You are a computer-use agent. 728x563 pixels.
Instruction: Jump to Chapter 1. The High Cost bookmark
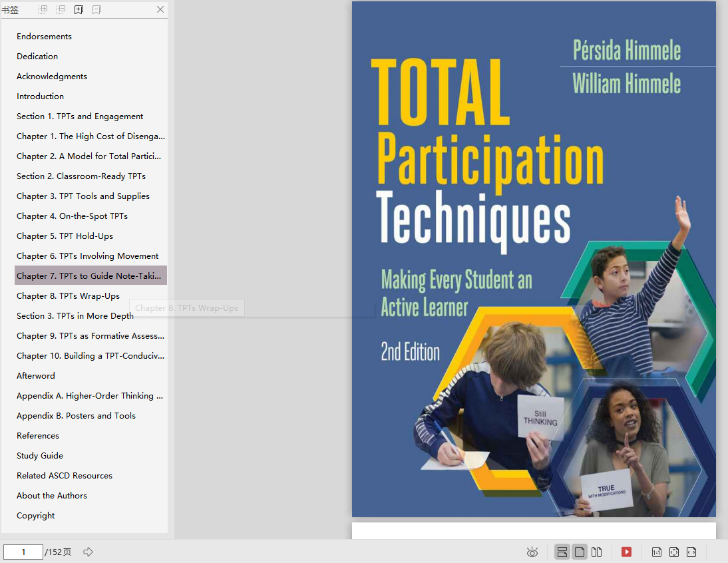point(91,136)
